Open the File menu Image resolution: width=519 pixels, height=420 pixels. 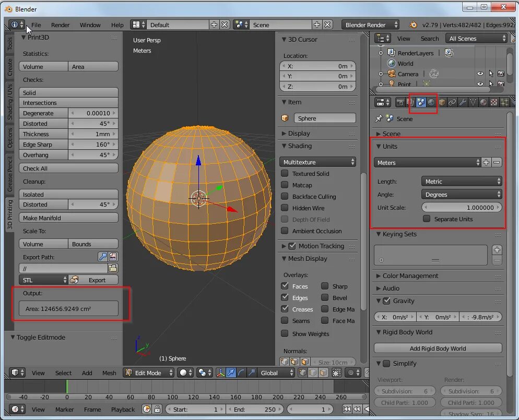pyautogui.click(x=36, y=25)
